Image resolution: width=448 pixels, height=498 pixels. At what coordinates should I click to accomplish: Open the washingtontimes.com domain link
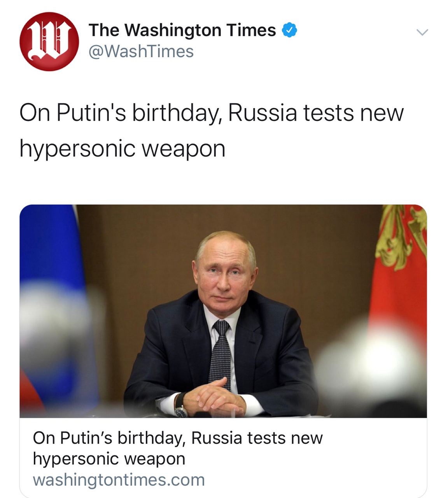point(119,480)
